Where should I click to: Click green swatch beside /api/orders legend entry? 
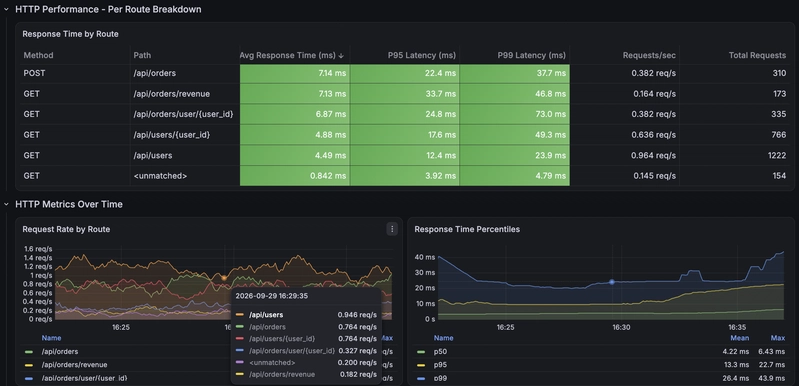coord(29,352)
